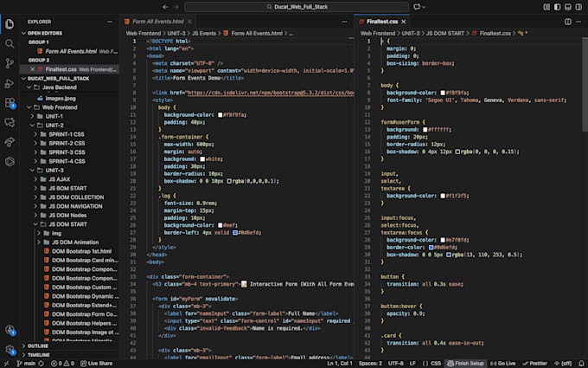Open the #f8f9fa color swatch in body CSS rule
Image resolution: width=588 pixels, height=368 pixels.
(x=443, y=93)
